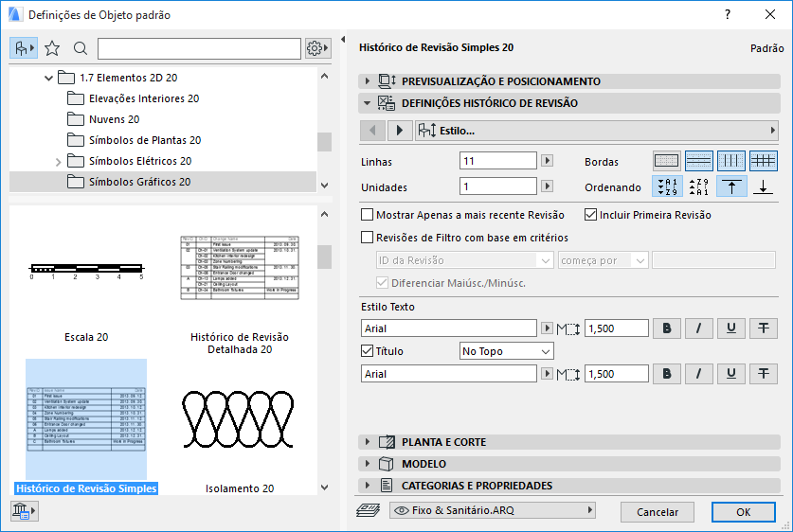Select Elevações Interiores 20 folder
Screen dimensions: 793x532
click(134, 98)
